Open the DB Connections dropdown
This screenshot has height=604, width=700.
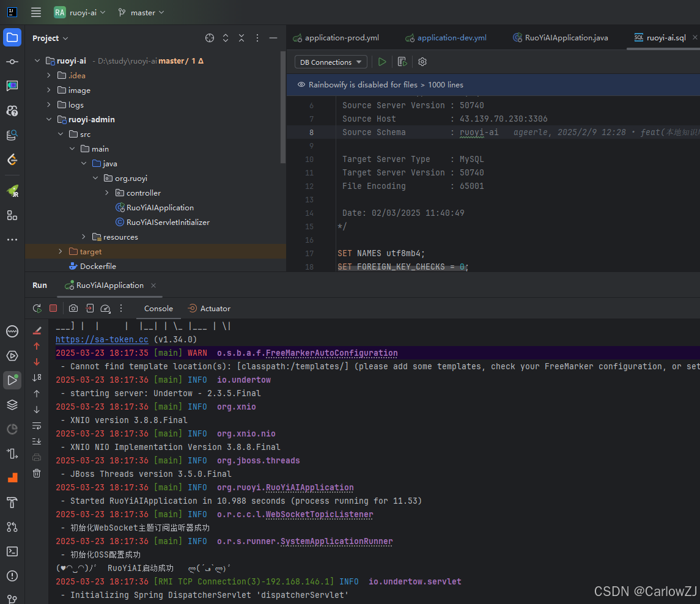click(331, 62)
